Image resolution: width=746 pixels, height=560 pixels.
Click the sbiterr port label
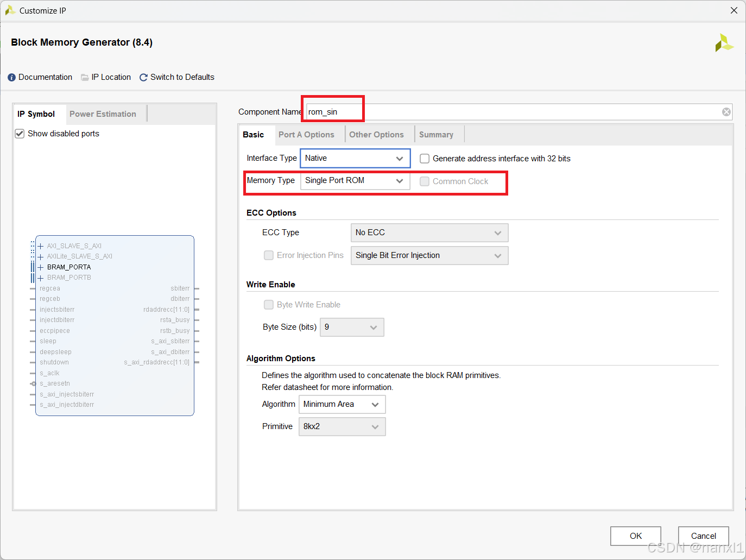[180, 288]
